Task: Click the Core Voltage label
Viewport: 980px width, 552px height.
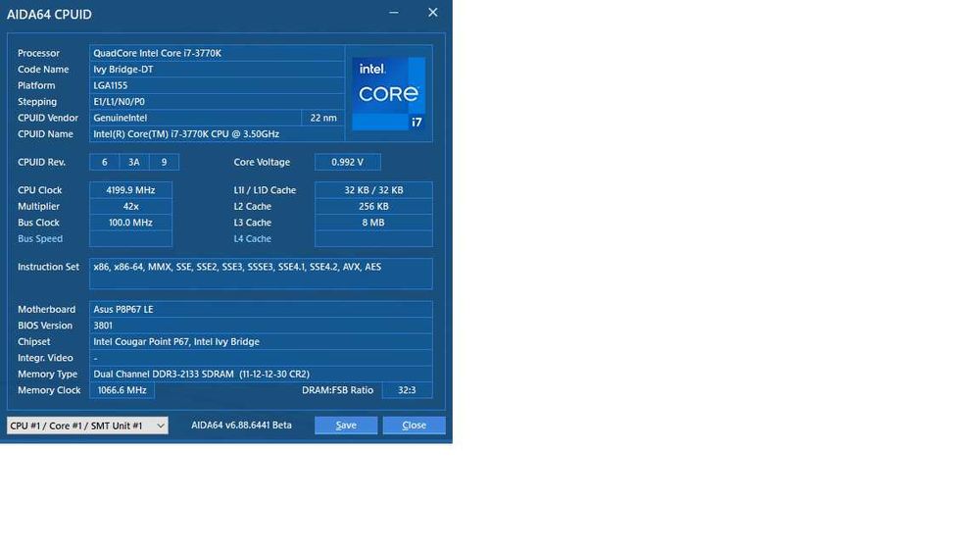Action: [x=262, y=162]
